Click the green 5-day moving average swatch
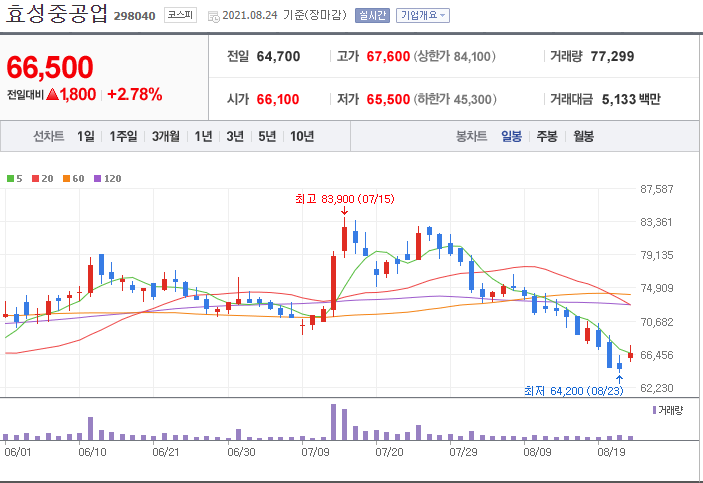Viewport: 703px width, 483px height. 10,178
